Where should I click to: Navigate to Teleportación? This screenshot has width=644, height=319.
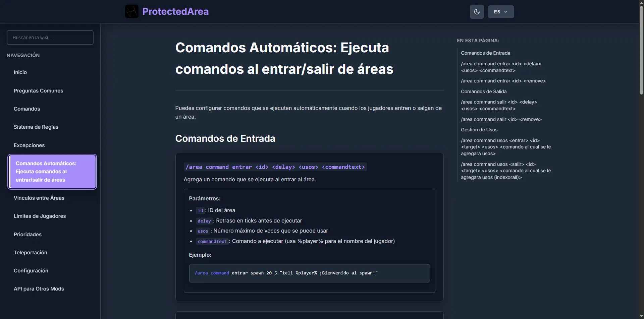click(x=30, y=252)
